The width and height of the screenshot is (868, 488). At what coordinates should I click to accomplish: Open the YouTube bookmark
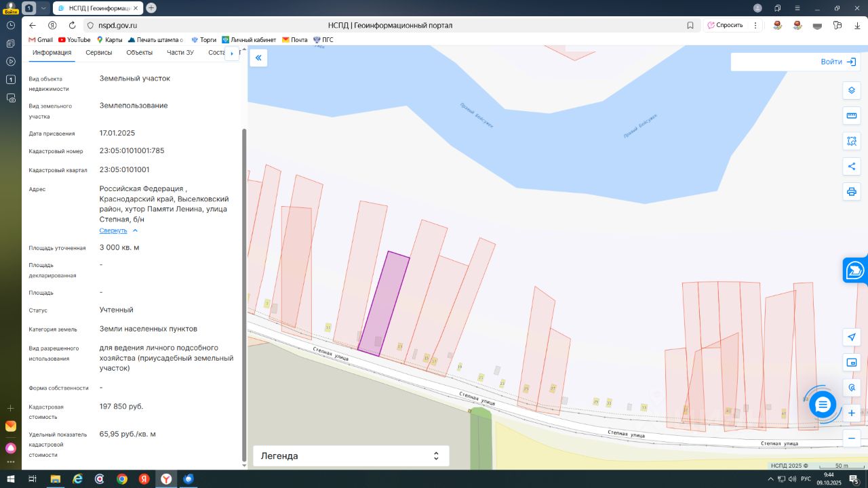click(x=75, y=40)
